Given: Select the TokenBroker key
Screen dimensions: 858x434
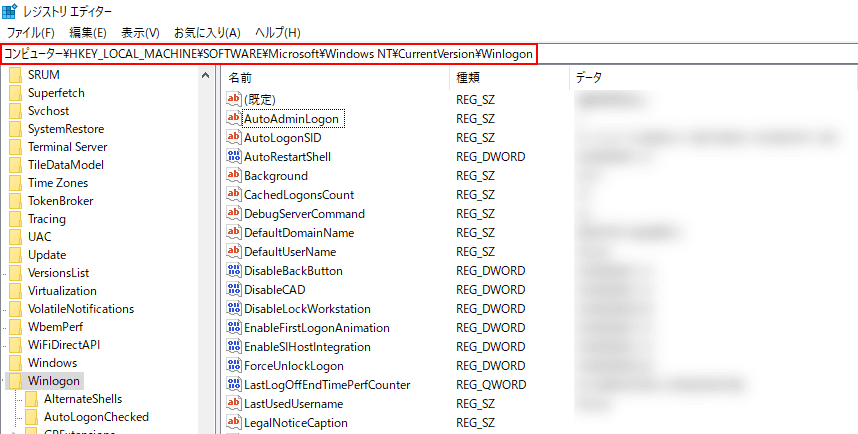Looking at the screenshot, I should tap(61, 201).
